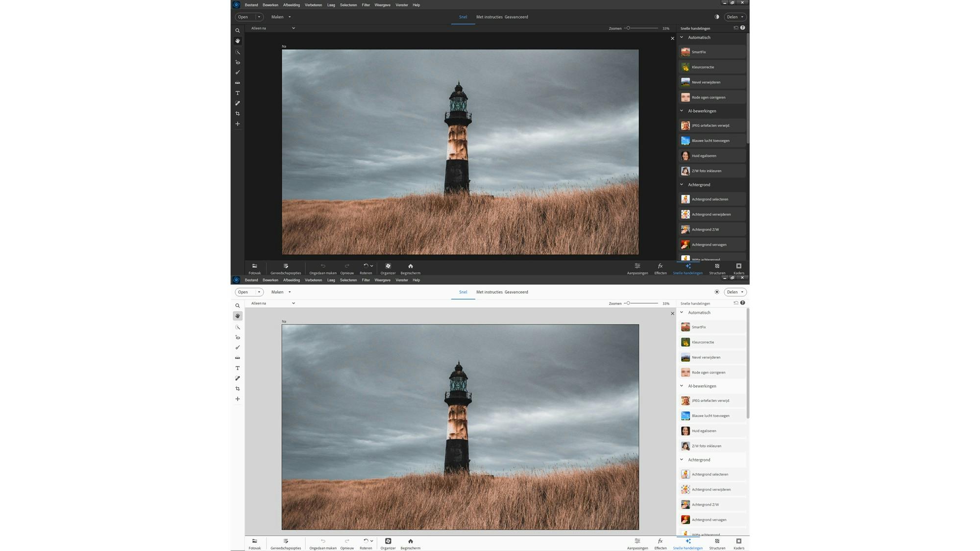Pick the Horizontal Type tool in the light-theme window
The height and width of the screenshot is (551, 980).
point(238,368)
